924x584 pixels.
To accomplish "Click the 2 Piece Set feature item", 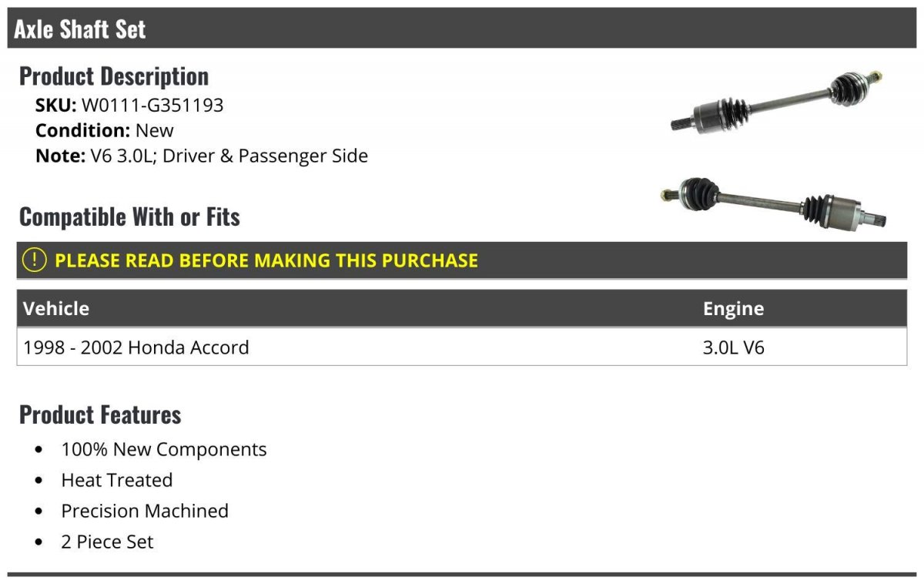I will 107,542.
